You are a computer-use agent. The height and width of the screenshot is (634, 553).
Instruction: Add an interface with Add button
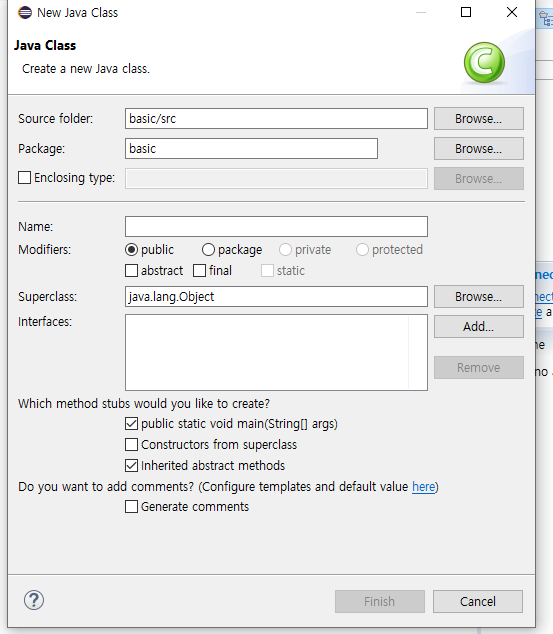coord(479,326)
